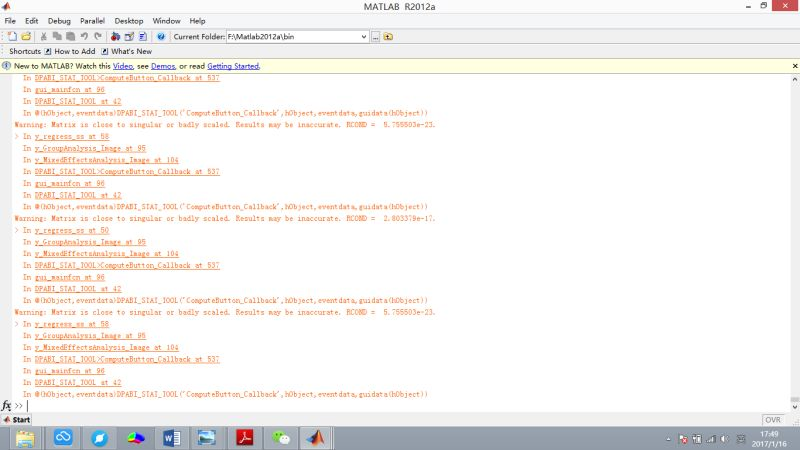Dismiss the New to MATLAB info bar

[794, 66]
